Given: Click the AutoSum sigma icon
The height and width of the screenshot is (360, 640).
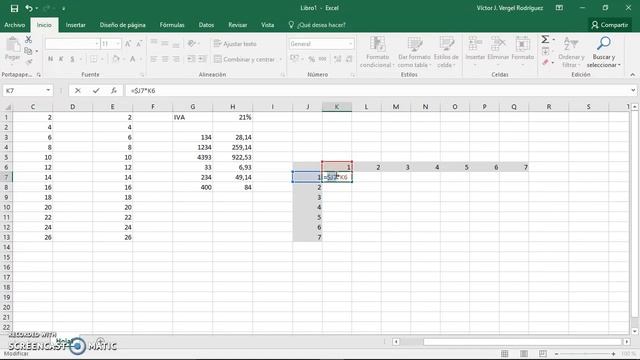Looking at the screenshot, I should tap(545, 40).
